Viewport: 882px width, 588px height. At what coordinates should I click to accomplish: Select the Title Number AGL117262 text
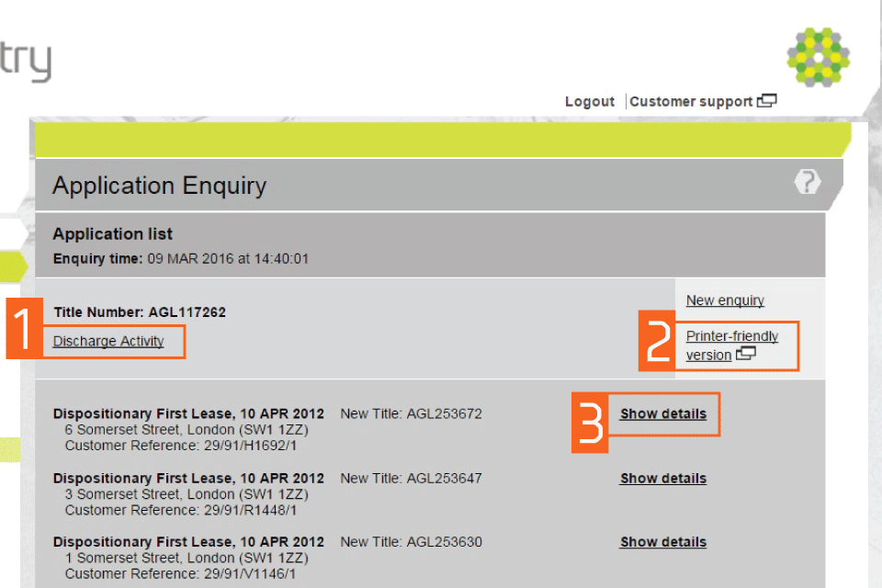(x=140, y=312)
